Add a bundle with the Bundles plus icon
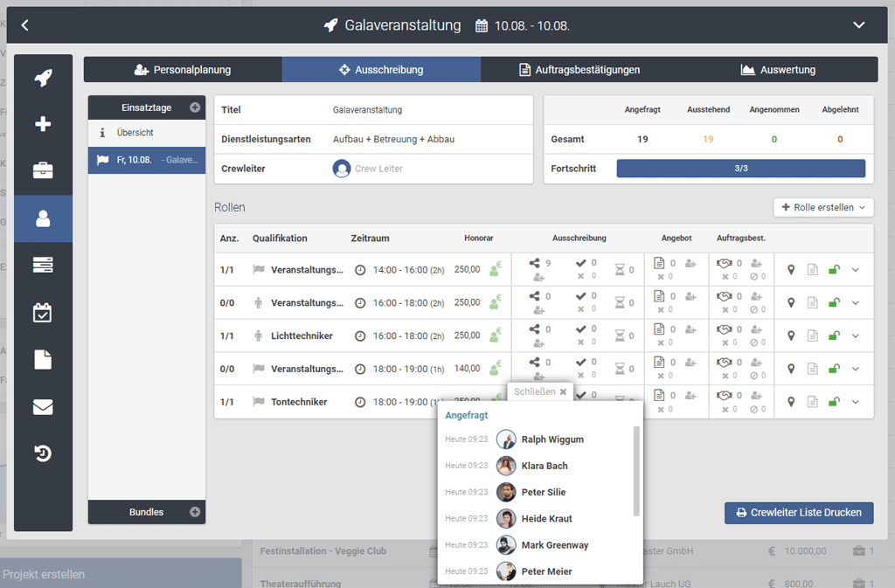895x588 pixels. (195, 512)
